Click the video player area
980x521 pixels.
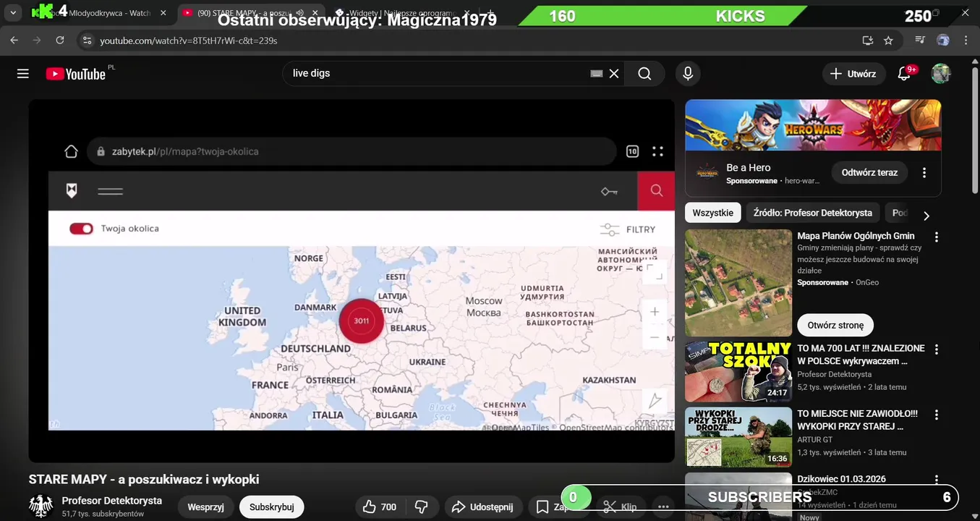[351, 281]
